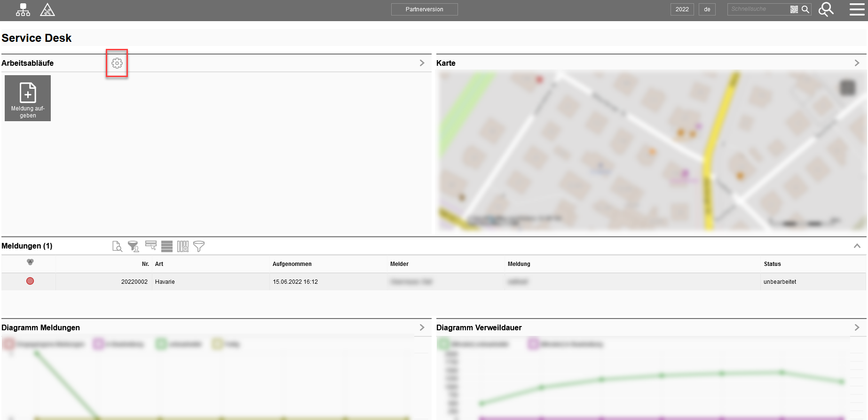Select the cell '20220002'
This screenshot has height=420, width=868.
coord(134,282)
